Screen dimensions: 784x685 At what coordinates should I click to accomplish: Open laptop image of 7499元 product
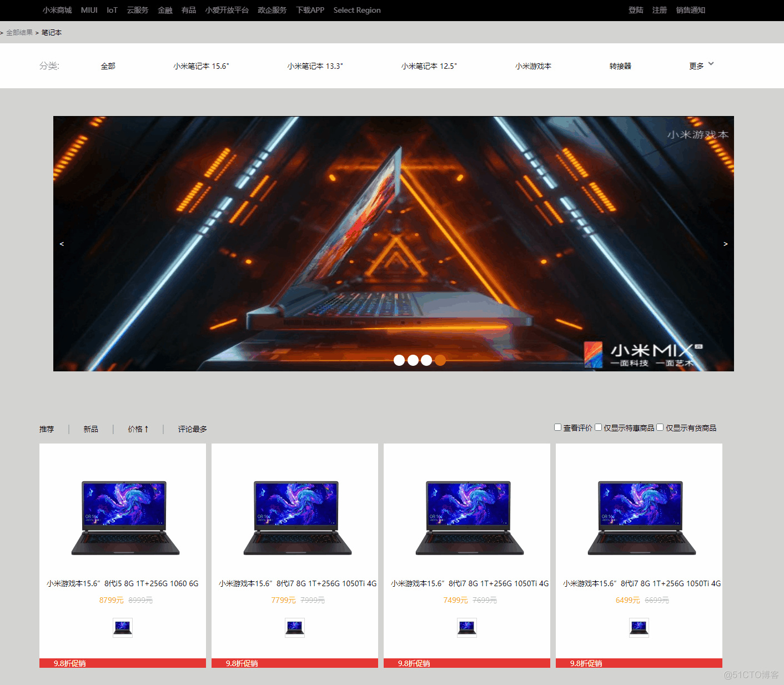pos(470,518)
